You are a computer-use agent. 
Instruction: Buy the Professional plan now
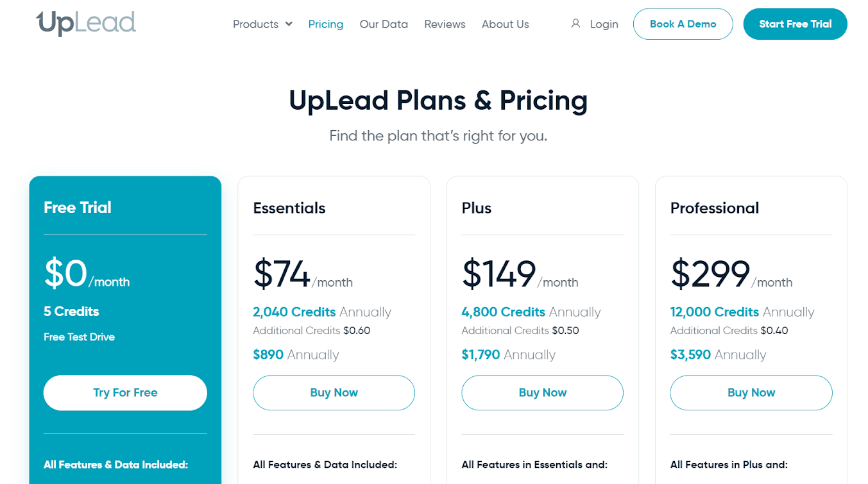(751, 392)
